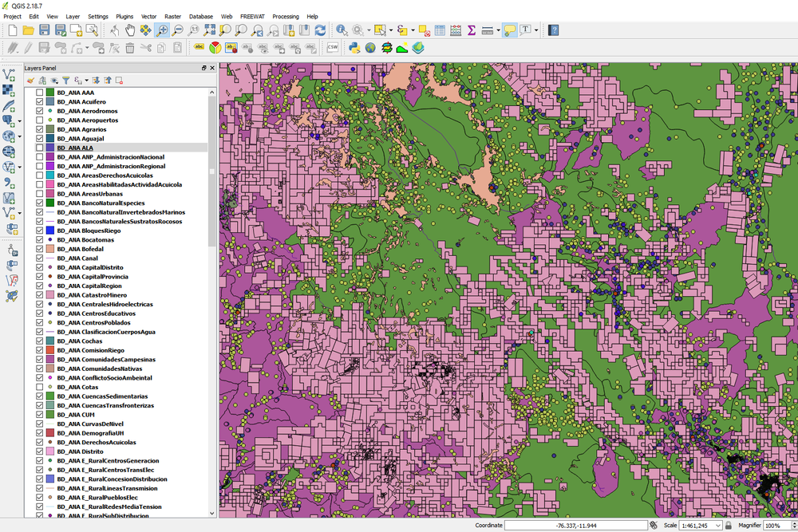Viewport: 798px width, 532px height.
Task: Open the legend expression filter dropdown arrow
Action: pyautogui.click(x=85, y=80)
